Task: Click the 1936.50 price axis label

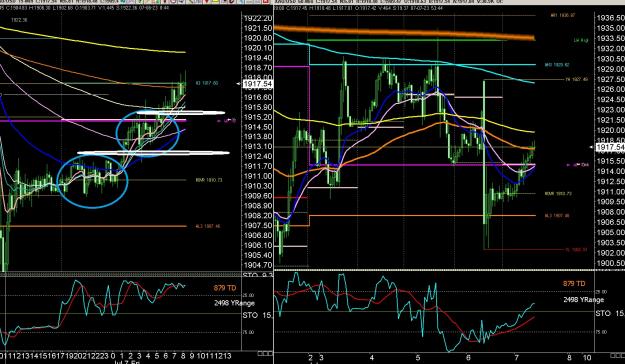Action: click(x=610, y=18)
